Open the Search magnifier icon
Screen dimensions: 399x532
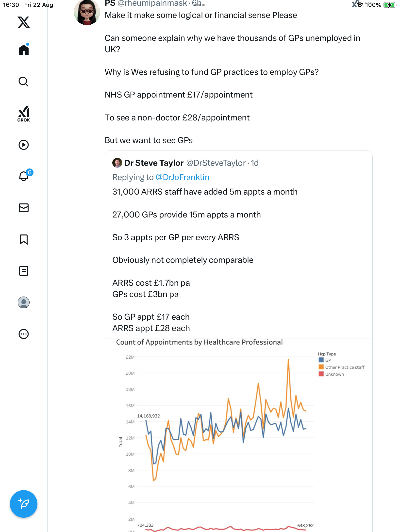coord(24,82)
